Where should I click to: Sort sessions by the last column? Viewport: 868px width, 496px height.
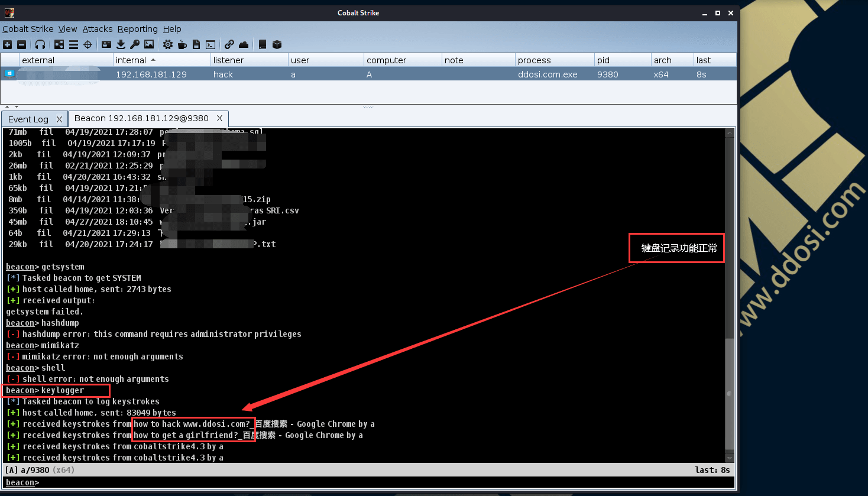pos(715,60)
